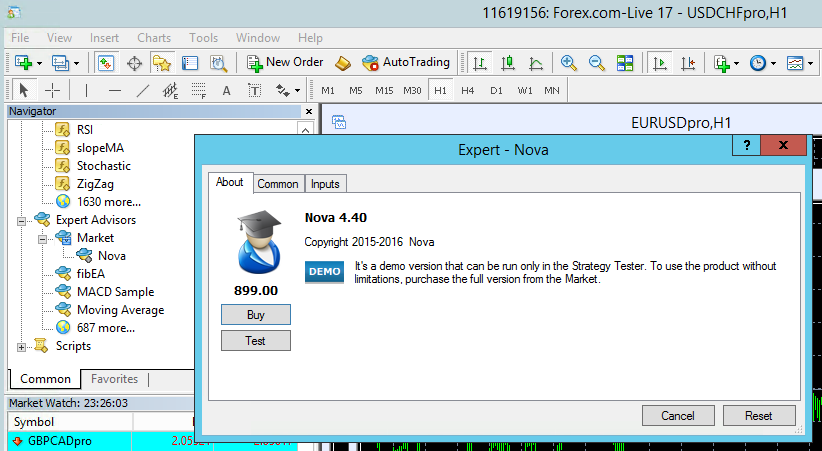Select the text label T tool

pyautogui.click(x=254, y=90)
